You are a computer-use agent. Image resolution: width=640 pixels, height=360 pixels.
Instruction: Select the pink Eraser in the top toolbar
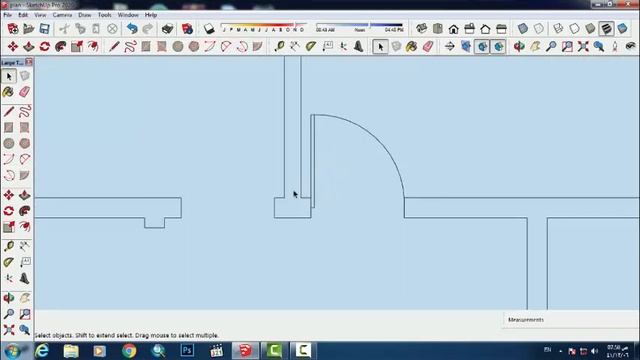(427, 47)
